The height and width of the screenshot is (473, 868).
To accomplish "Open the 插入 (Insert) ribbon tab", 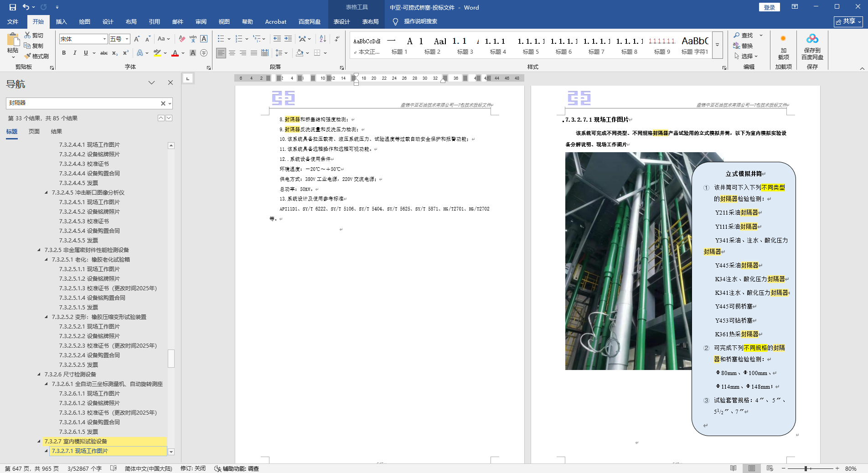I will (x=61, y=21).
